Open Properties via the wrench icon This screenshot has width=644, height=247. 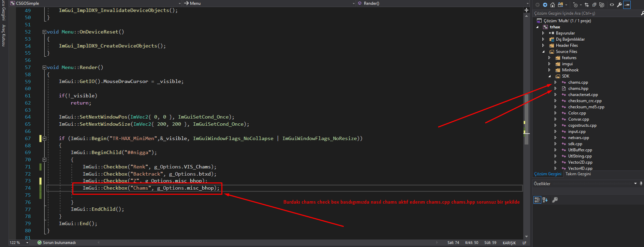click(619, 5)
